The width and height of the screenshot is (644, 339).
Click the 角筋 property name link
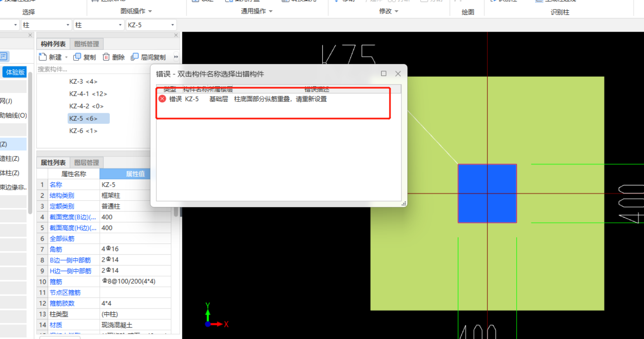pyautogui.click(x=56, y=249)
